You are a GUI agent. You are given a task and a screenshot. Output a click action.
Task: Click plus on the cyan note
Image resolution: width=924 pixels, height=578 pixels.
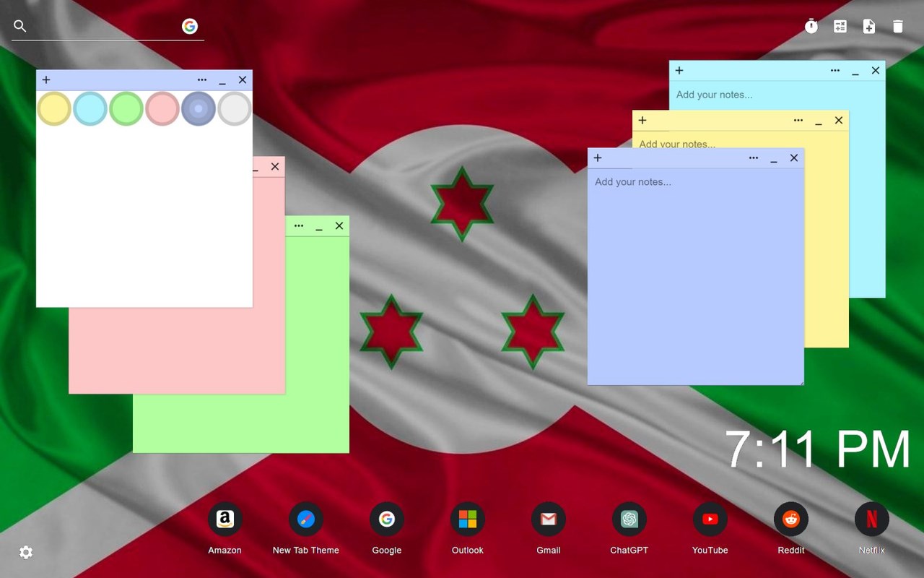(x=679, y=71)
